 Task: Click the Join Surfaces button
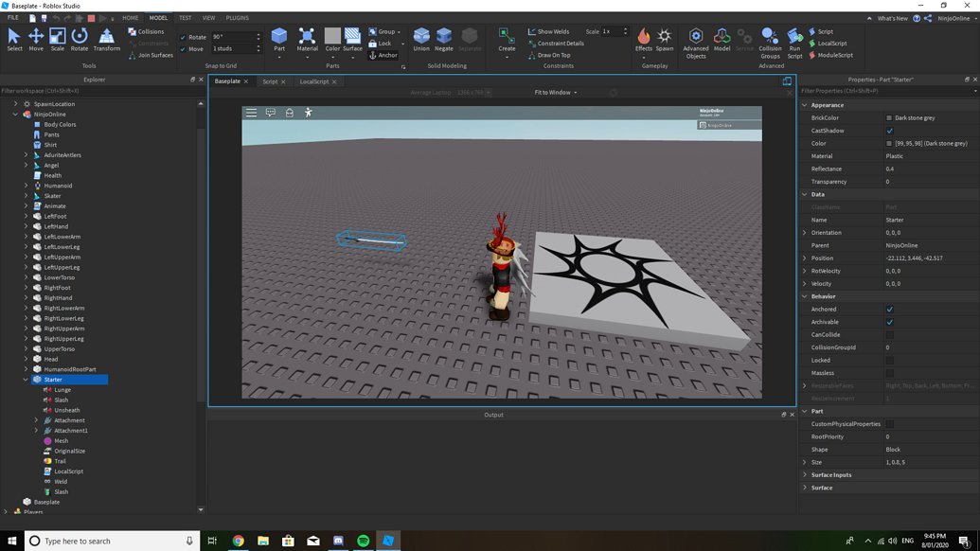tap(151, 55)
